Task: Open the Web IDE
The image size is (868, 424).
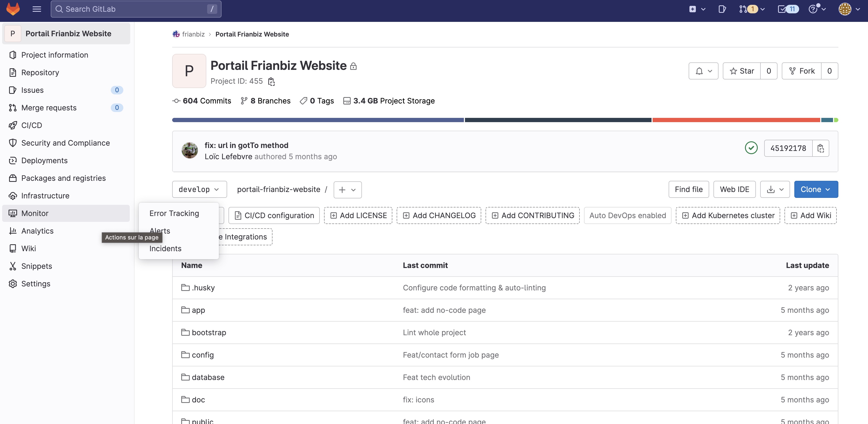Action: tap(735, 189)
